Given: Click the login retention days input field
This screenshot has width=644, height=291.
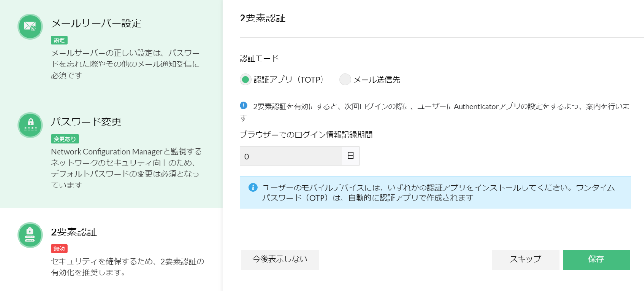Looking at the screenshot, I should (291, 156).
